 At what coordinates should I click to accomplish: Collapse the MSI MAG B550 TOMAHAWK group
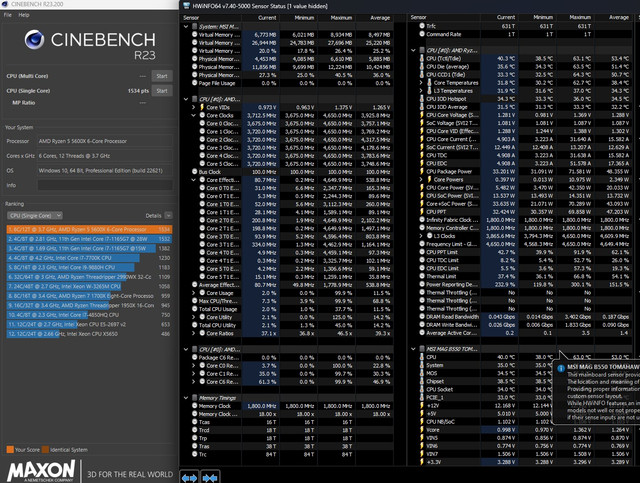click(413, 349)
